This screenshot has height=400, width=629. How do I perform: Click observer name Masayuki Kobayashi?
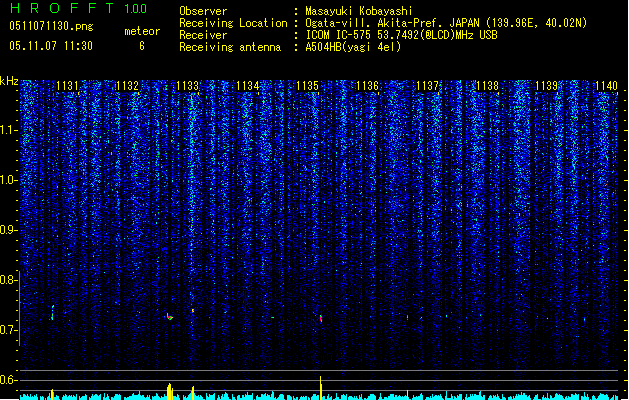[359, 11]
